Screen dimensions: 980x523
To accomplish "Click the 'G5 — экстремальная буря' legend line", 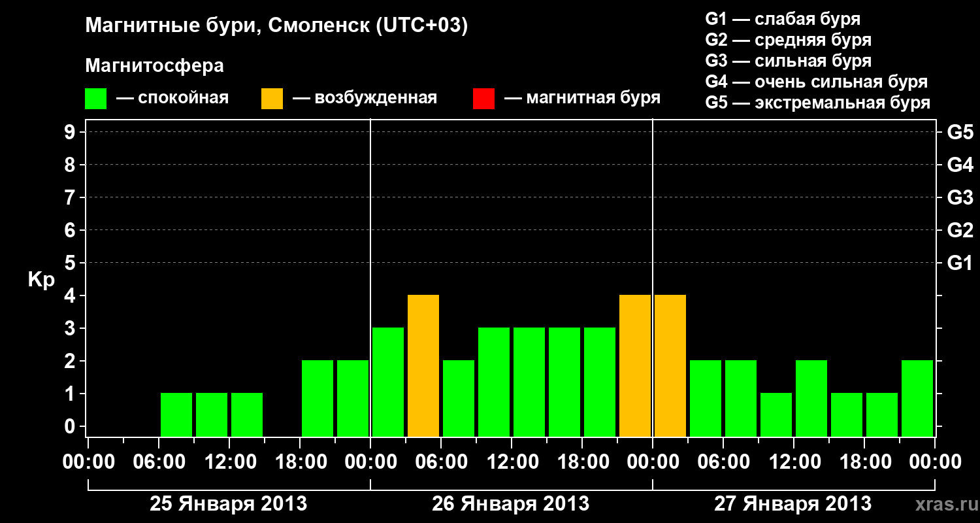I will pos(818,103).
